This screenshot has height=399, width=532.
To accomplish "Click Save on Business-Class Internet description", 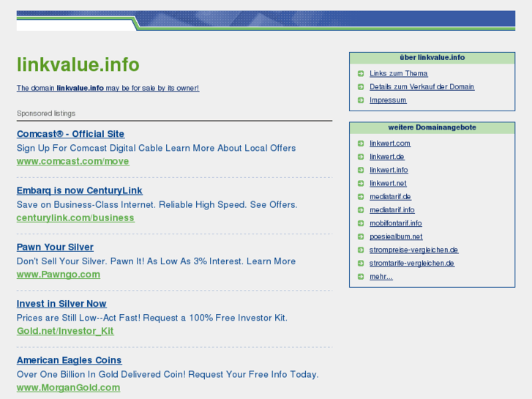I will tap(157, 205).
